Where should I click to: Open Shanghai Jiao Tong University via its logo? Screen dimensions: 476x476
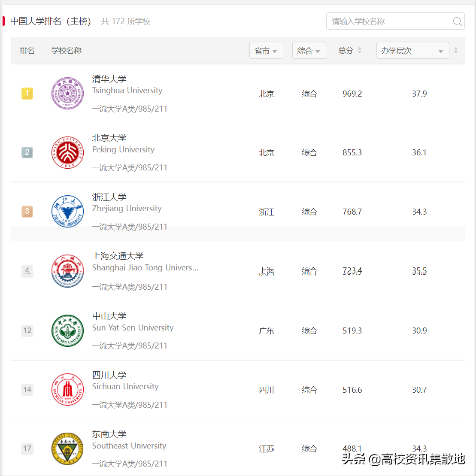pyautogui.click(x=67, y=271)
